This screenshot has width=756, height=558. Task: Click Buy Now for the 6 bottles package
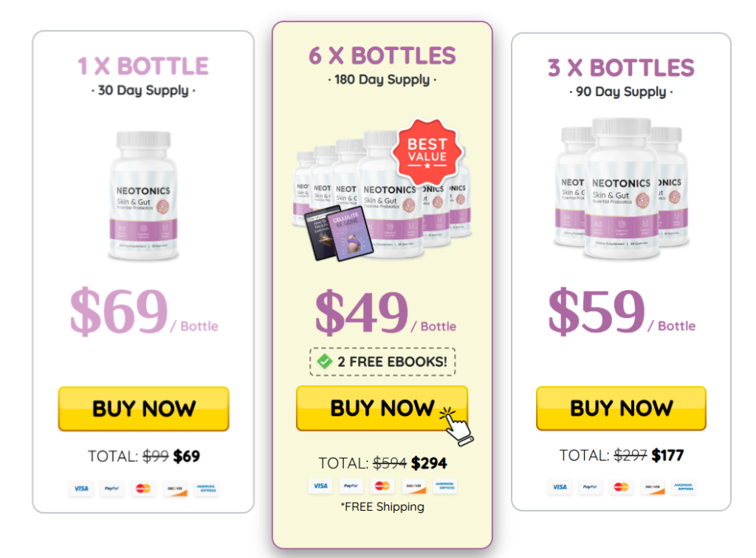[x=382, y=408]
